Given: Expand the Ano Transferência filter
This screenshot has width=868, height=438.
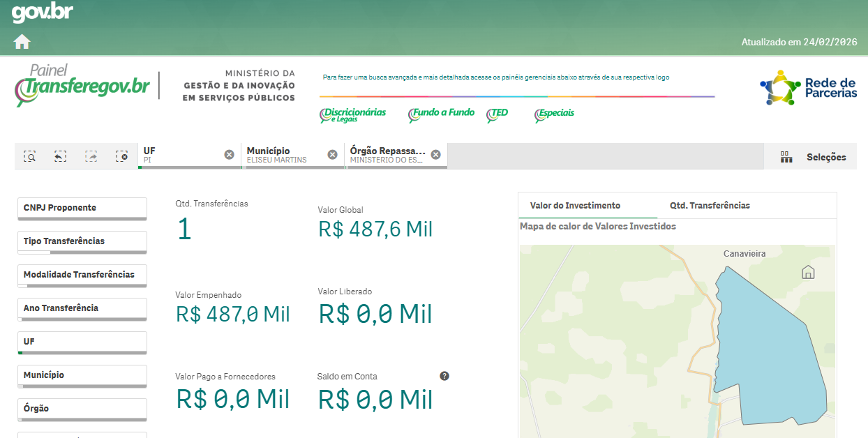Looking at the screenshot, I should (82, 308).
